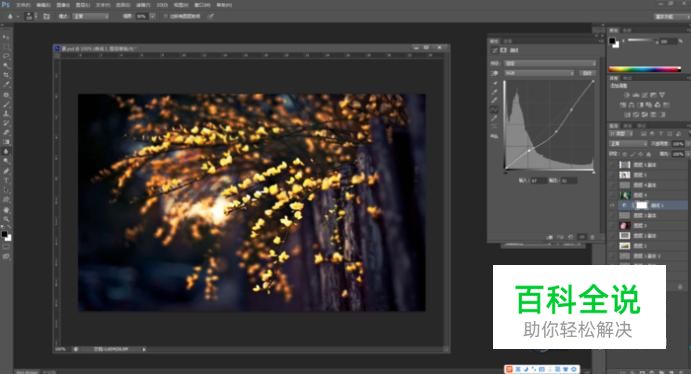Click the white point eyedropper in Curves
Viewport: 691px width, 374px height.
point(494,100)
